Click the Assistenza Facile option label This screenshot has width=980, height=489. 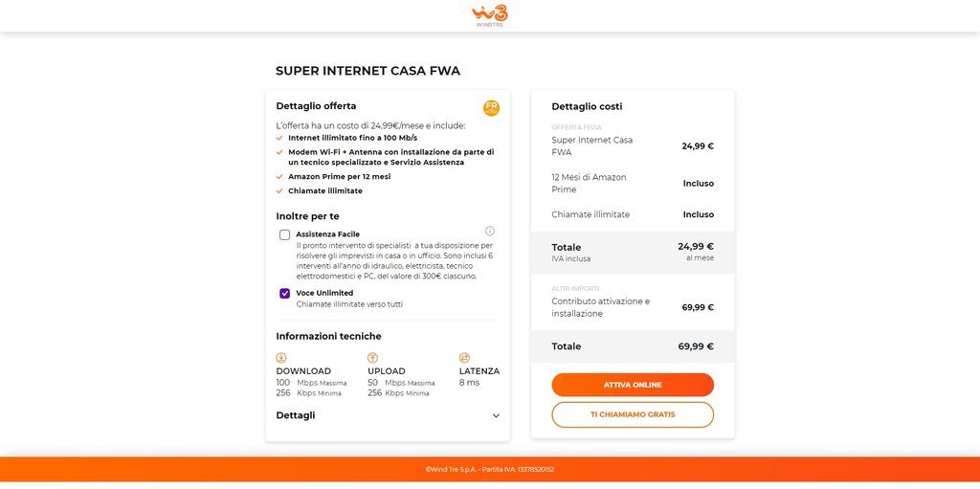point(327,234)
